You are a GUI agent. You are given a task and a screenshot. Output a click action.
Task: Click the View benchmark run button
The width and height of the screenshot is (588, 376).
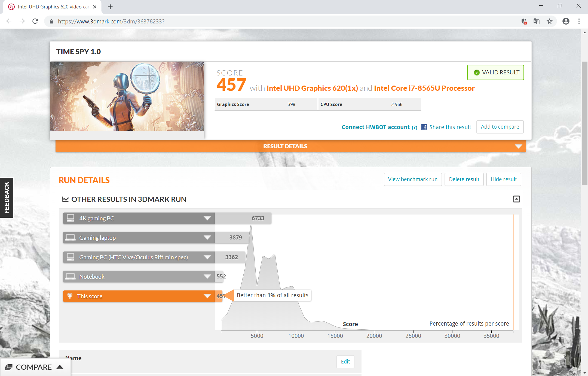(413, 179)
